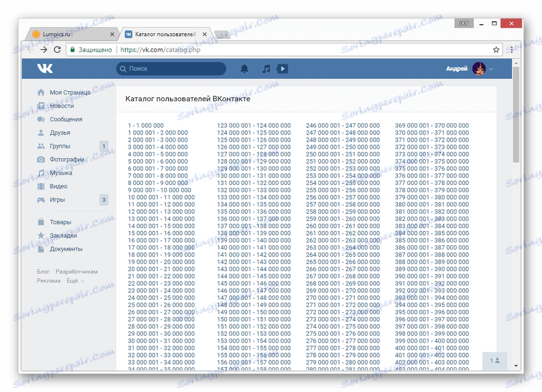Expand the Ещё footer menu
Viewport: 542px width, 392px height.
(75, 281)
